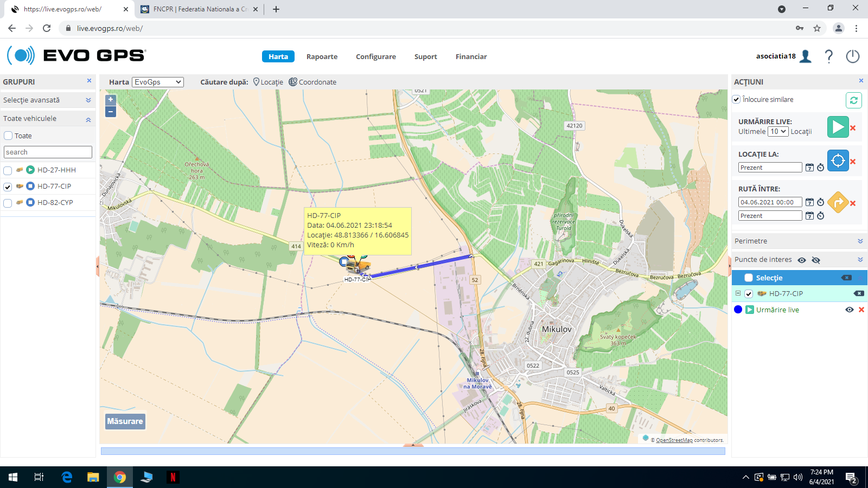Click the Măsurare button on map
This screenshot has width=868, height=488.
125,421
